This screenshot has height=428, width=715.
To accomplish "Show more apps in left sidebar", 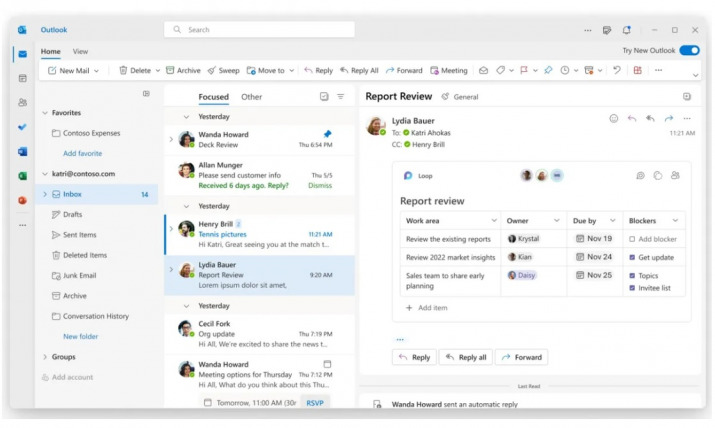I will point(22,225).
